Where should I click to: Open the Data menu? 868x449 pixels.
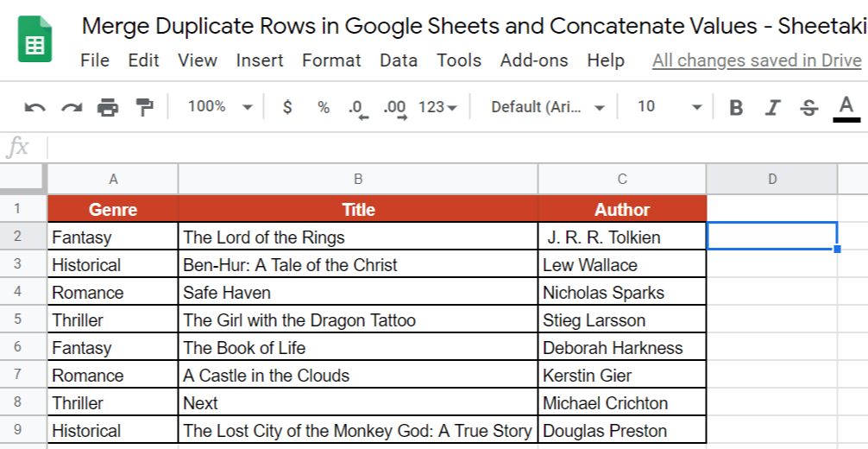click(399, 60)
